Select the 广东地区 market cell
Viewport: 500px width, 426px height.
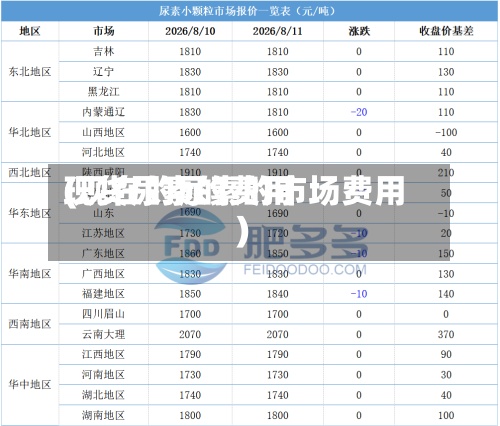point(104,253)
